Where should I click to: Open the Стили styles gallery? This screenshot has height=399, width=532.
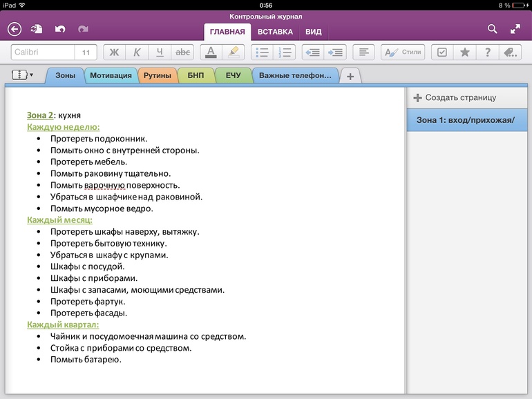(403, 52)
